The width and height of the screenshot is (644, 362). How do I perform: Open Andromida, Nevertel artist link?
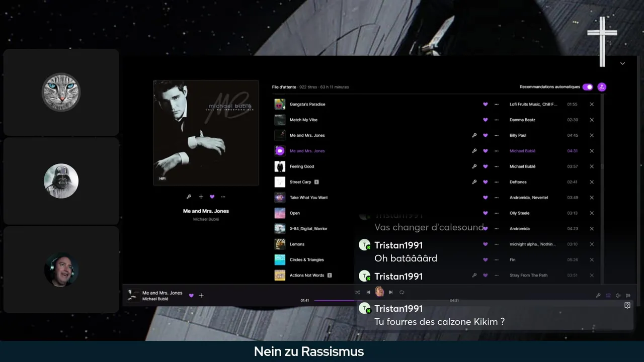pyautogui.click(x=529, y=198)
